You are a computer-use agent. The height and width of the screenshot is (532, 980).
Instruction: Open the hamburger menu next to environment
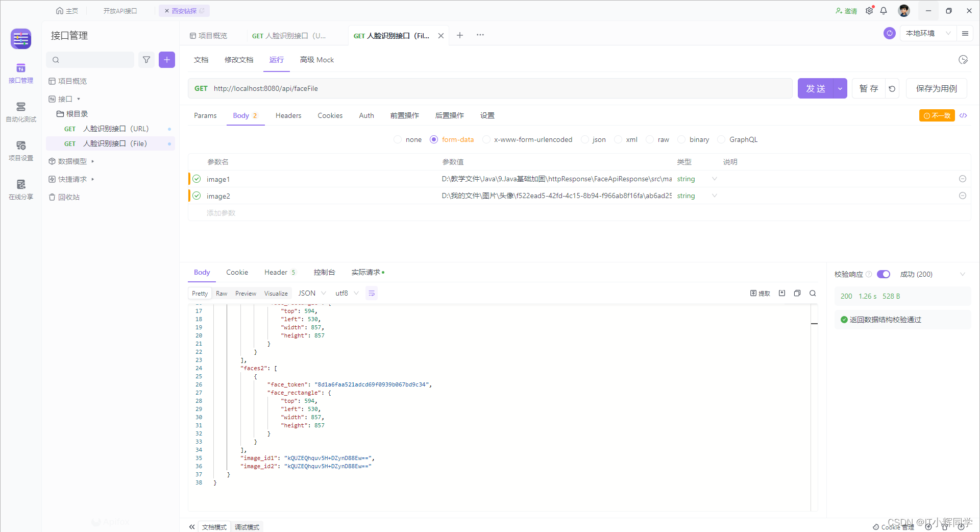965,33
